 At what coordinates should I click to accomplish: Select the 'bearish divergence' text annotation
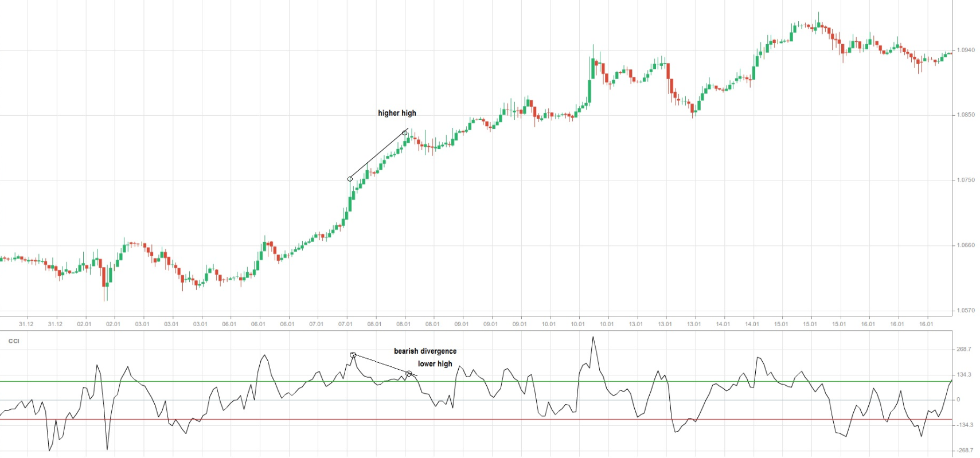click(x=425, y=351)
